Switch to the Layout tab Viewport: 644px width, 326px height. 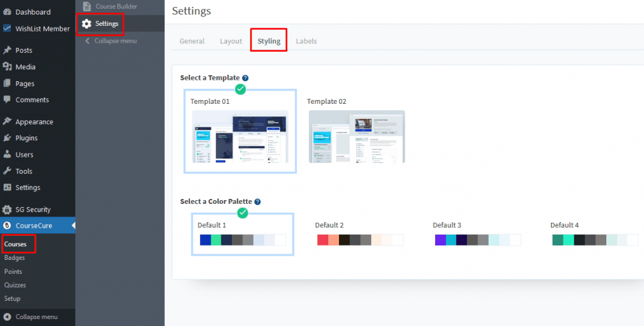(x=231, y=41)
